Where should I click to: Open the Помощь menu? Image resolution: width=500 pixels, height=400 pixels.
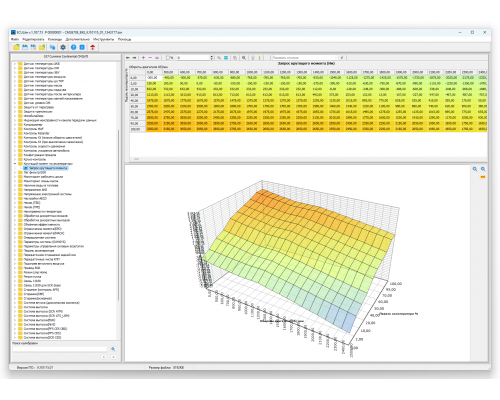tap(124, 39)
